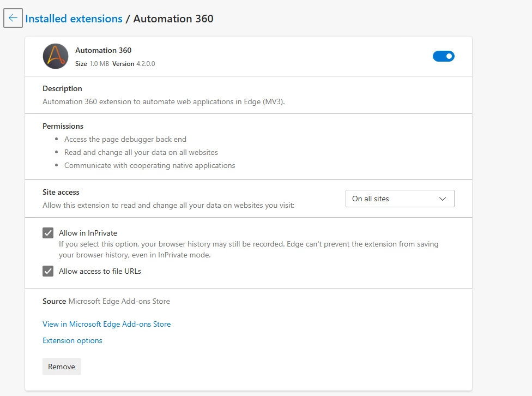Click the Source Microsoft Edge Add-ons Store text

click(x=106, y=301)
